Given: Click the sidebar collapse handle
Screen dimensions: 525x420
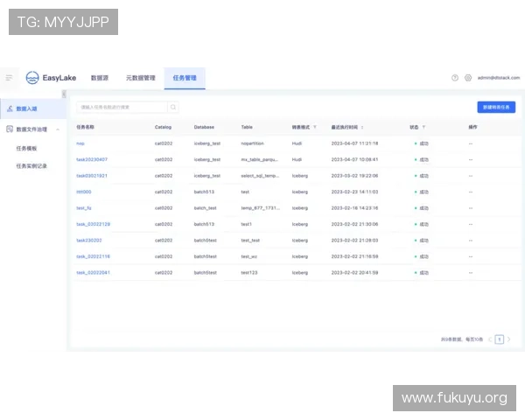Looking at the screenshot, I should click(64, 94).
